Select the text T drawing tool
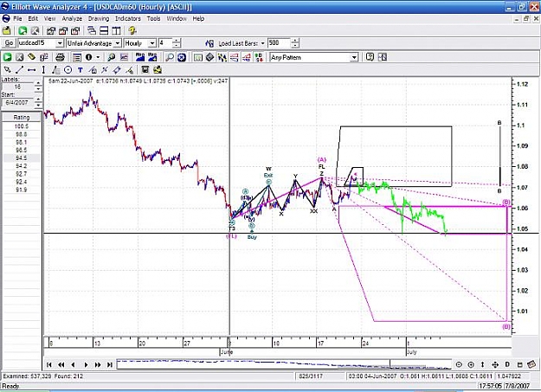The image size is (541, 392). [x=80, y=70]
